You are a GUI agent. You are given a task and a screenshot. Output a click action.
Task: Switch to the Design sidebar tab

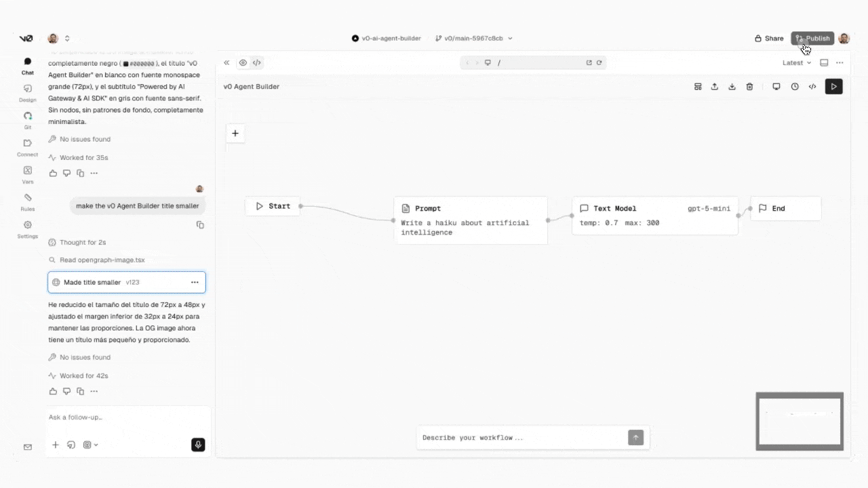point(27,91)
